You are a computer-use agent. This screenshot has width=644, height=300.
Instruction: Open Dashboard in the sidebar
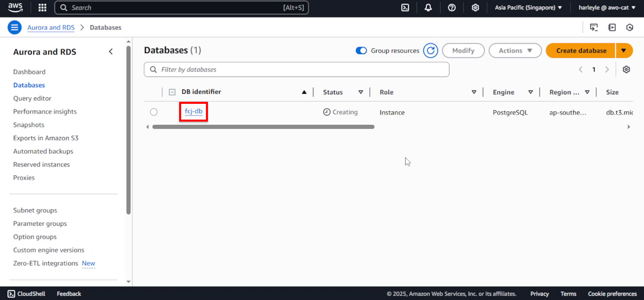tap(29, 72)
